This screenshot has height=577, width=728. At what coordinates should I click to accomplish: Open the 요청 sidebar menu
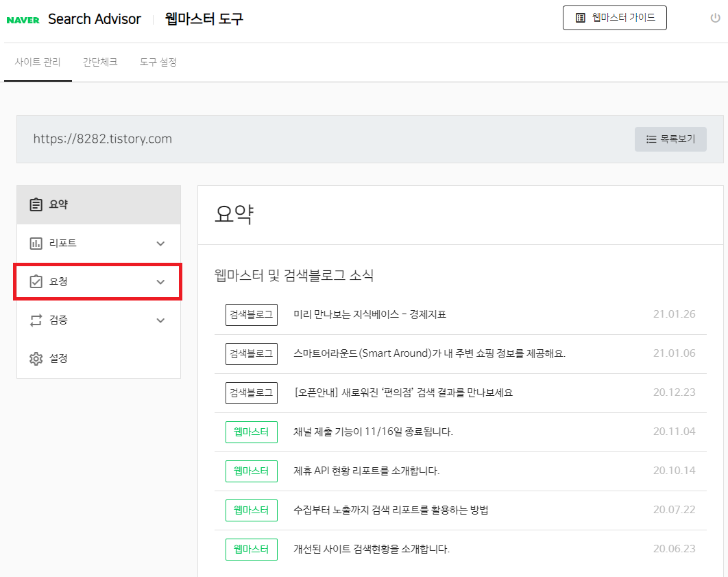(x=99, y=282)
